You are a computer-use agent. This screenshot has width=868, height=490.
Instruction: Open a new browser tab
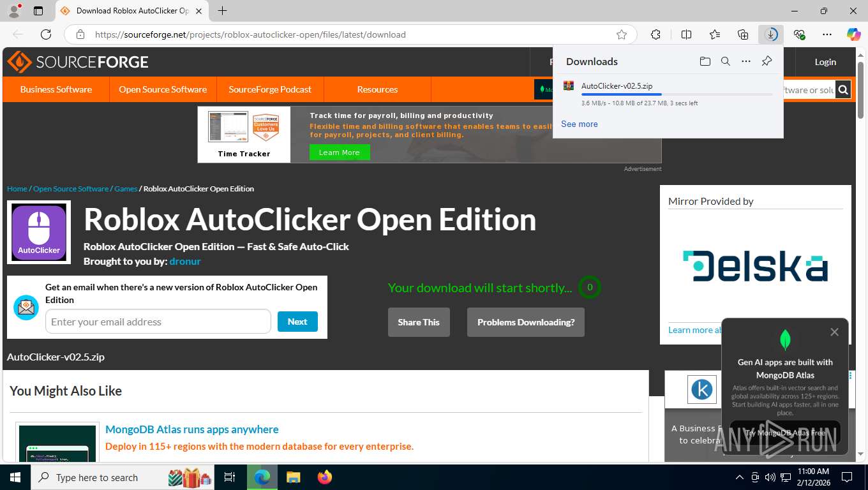tap(222, 11)
